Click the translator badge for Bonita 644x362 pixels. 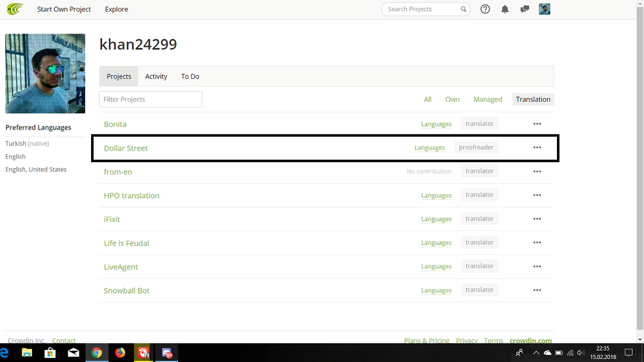pyautogui.click(x=479, y=123)
